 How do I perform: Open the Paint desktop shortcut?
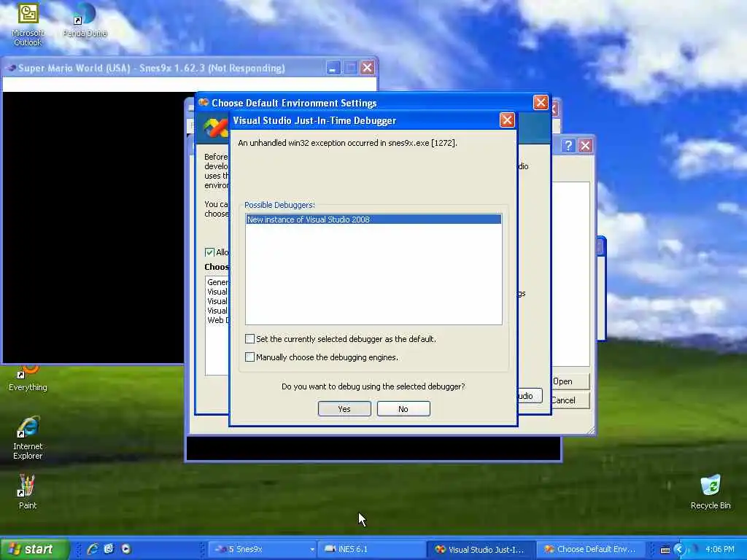pos(28,492)
